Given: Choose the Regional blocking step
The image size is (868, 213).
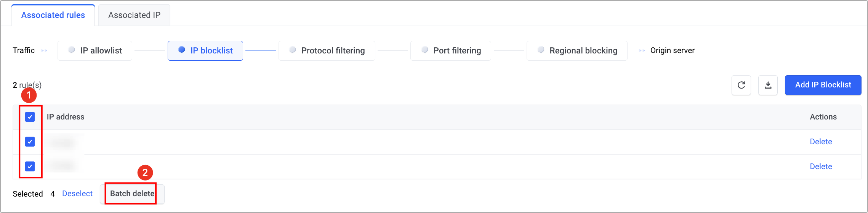Looking at the screenshot, I should 577,51.
